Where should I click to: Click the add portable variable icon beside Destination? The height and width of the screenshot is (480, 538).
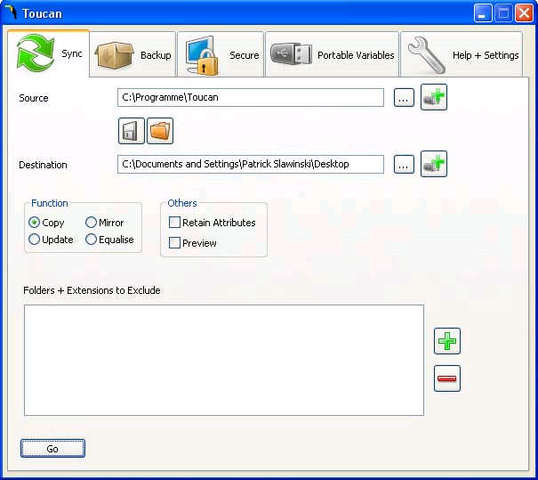[434, 164]
